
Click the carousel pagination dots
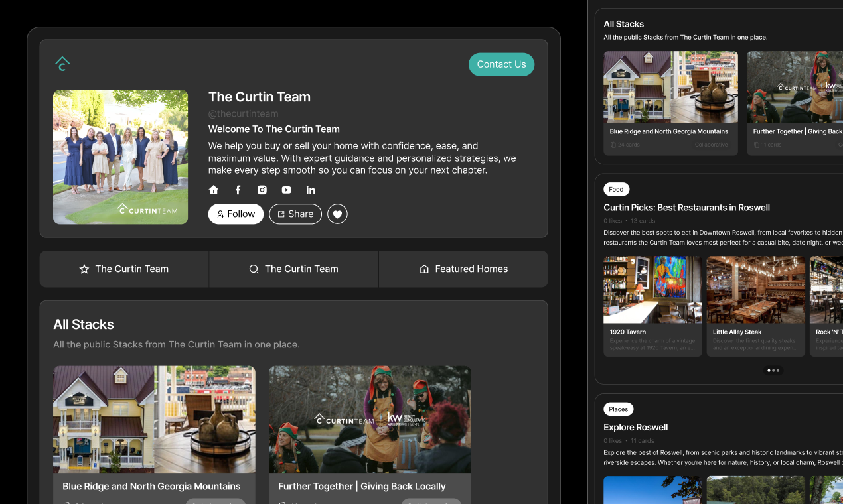point(773,371)
